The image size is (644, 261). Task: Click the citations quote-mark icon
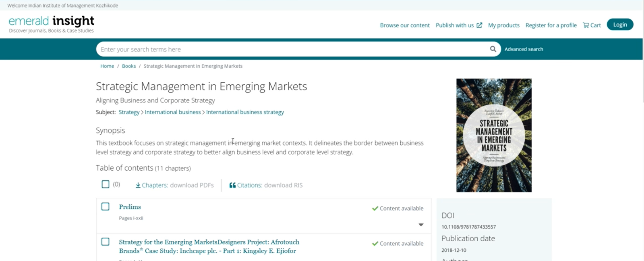tap(232, 185)
